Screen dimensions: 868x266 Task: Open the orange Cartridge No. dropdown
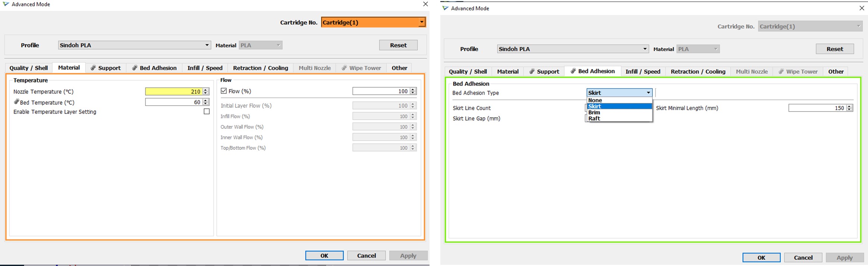[x=421, y=22]
